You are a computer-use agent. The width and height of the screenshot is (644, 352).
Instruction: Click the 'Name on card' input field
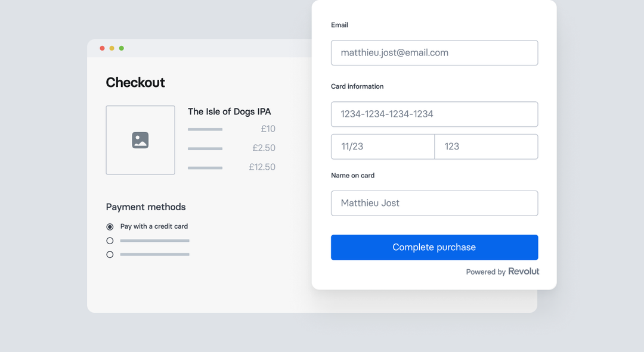(434, 203)
